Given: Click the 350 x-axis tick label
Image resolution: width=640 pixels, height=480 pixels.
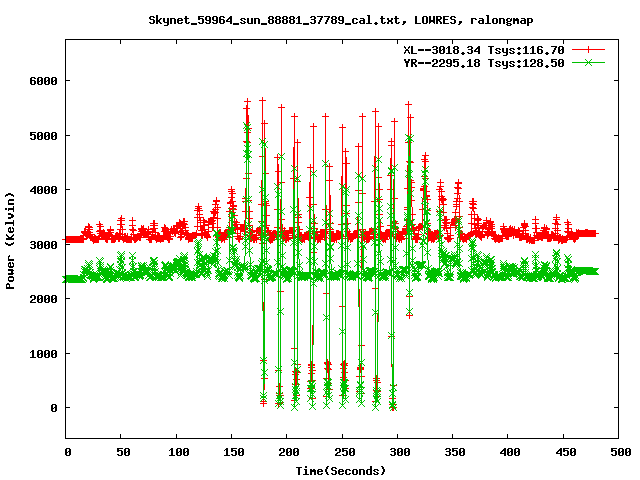Looking at the screenshot, I should click(455, 452).
